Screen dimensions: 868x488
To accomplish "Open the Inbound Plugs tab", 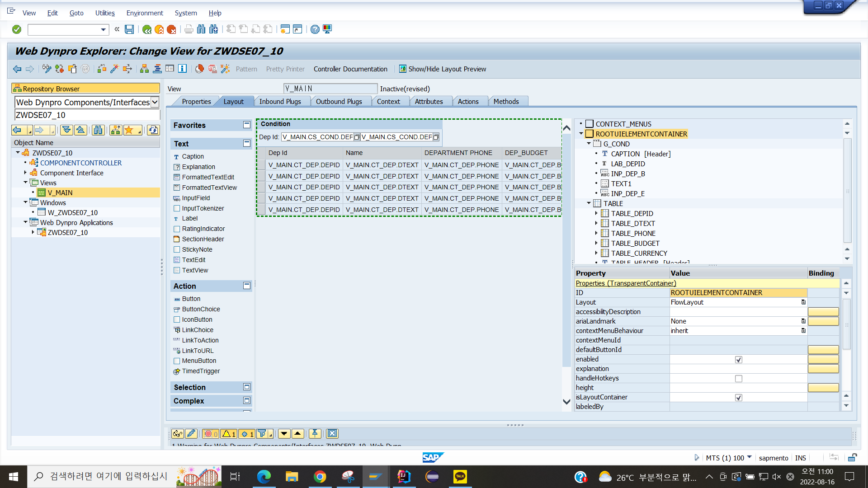I will tap(280, 102).
